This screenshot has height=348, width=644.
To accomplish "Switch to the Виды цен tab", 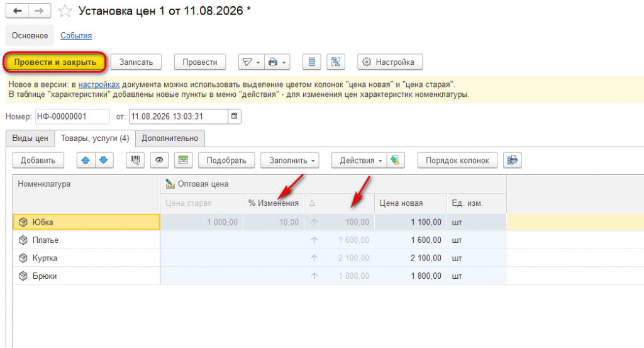I will [x=30, y=138].
